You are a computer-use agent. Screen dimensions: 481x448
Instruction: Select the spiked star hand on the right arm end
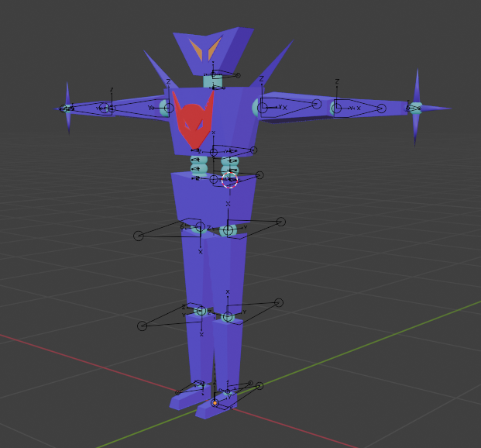[x=417, y=108]
